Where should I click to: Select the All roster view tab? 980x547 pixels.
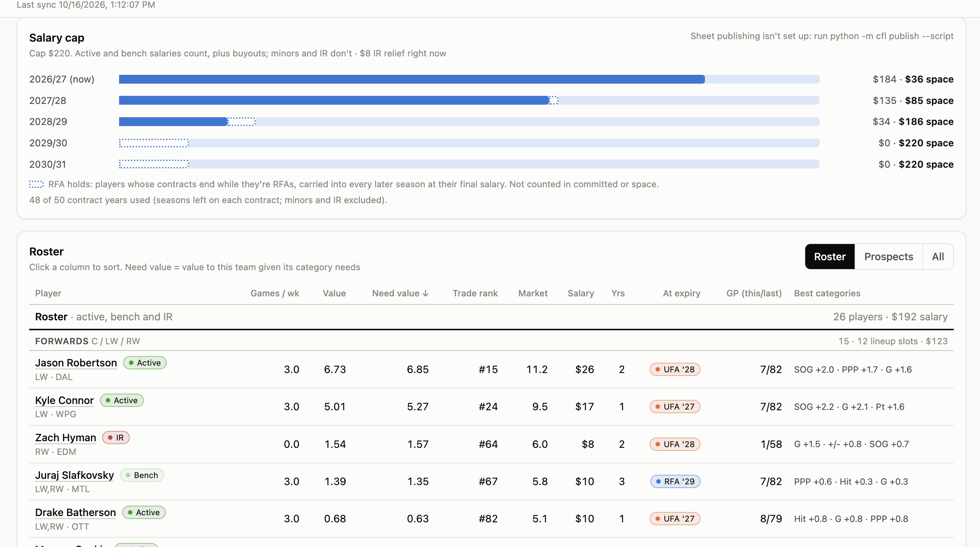click(938, 257)
